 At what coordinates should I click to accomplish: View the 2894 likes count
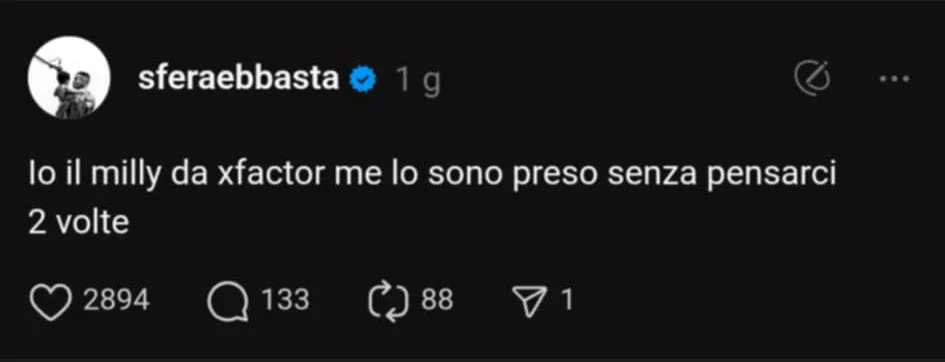(116, 300)
